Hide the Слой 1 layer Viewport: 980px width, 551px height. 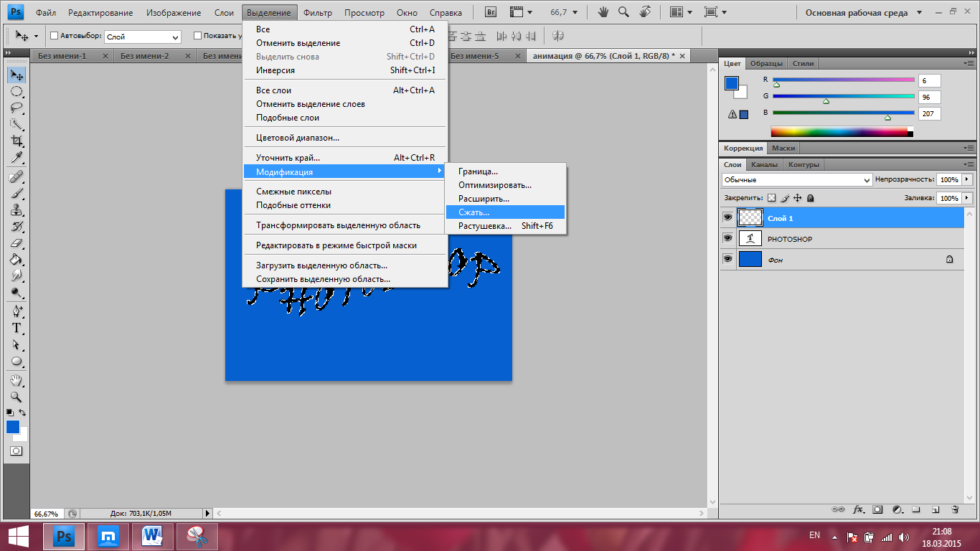tap(728, 217)
